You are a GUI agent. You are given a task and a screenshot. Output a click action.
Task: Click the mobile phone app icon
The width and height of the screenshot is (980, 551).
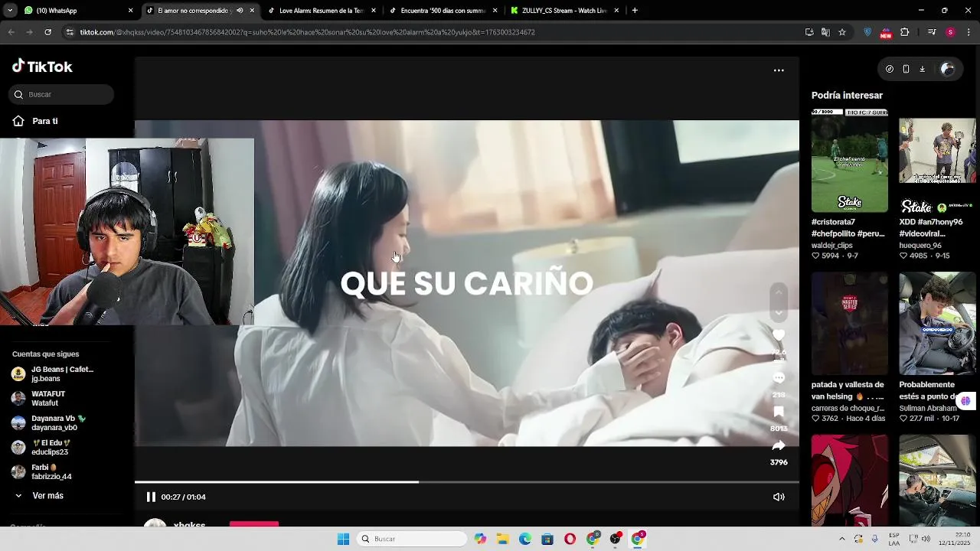pos(906,69)
